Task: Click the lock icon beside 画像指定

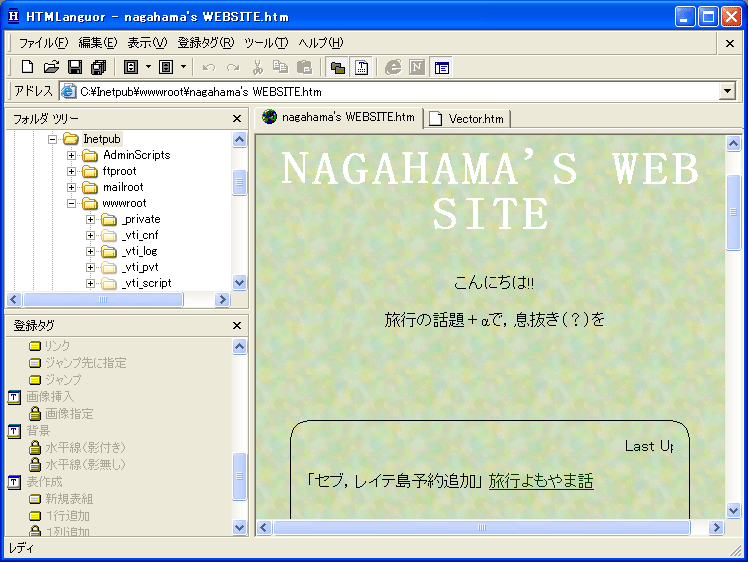Action: tap(35, 413)
